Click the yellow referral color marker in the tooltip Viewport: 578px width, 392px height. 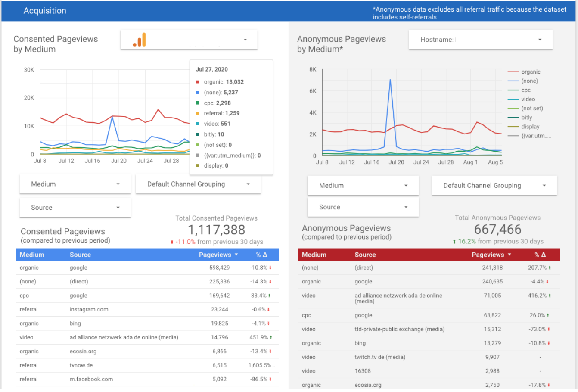click(x=198, y=113)
